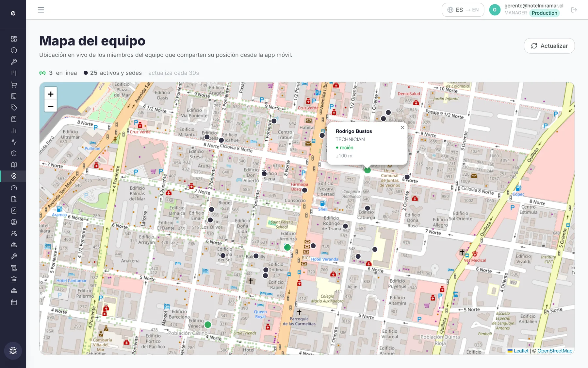Open the clipboard list icon in sidebar
This screenshot has width=588, height=368.
pos(14,119)
